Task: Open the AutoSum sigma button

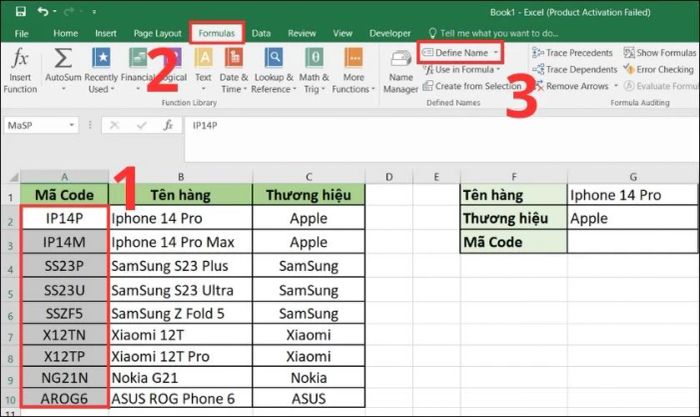Action: point(63,58)
